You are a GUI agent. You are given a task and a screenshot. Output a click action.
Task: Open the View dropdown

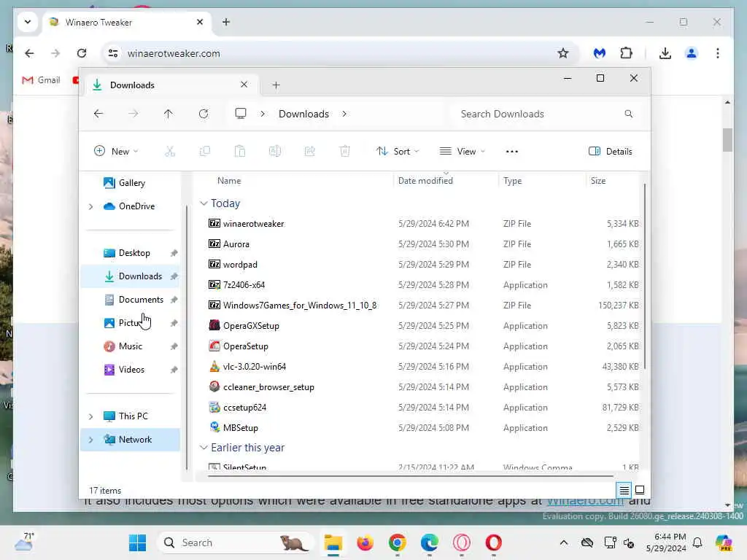click(462, 152)
